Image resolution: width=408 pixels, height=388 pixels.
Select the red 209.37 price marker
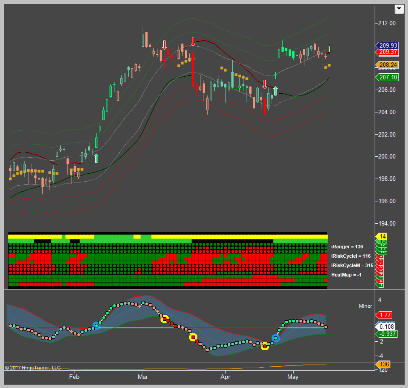tap(387, 52)
